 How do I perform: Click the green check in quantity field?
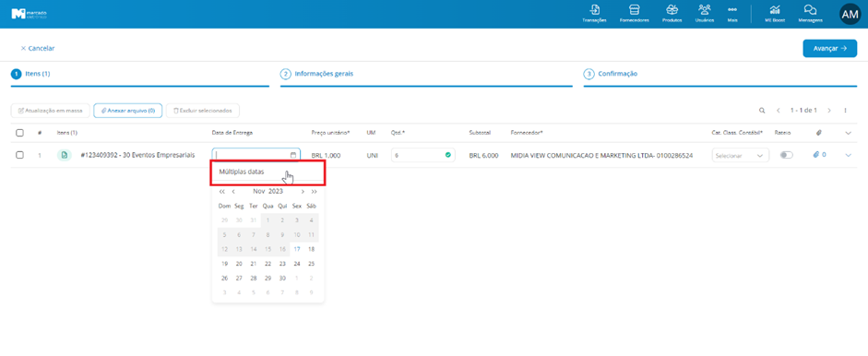click(448, 155)
